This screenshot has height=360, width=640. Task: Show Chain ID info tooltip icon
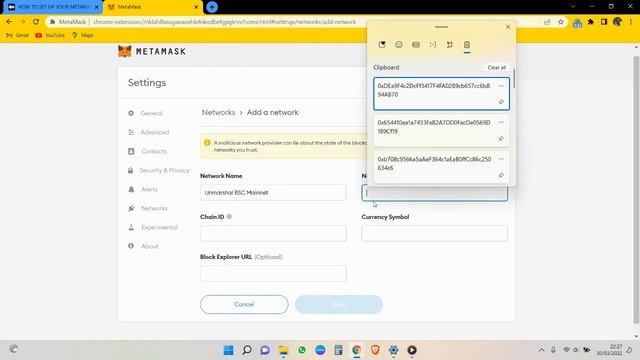point(229,217)
